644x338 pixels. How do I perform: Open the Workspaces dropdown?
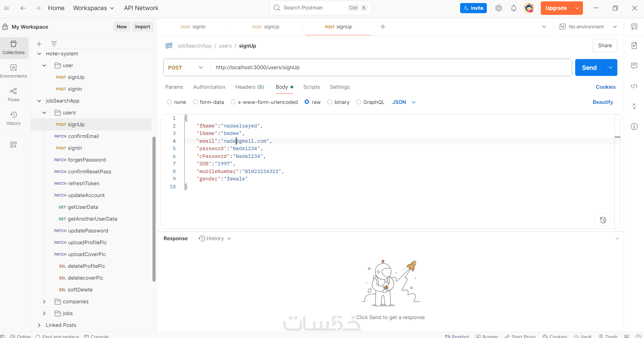pyautogui.click(x=93, y=8)
